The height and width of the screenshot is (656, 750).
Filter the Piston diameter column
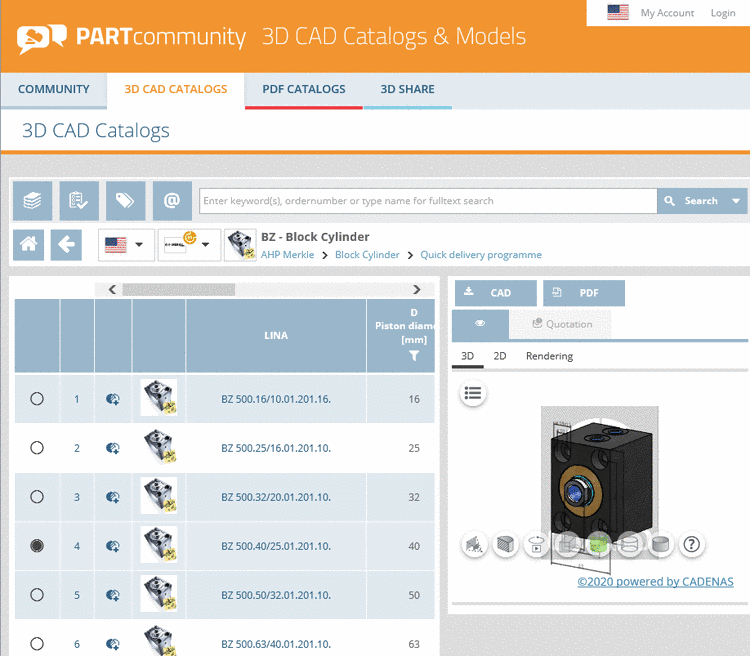pyautogui.click(x=414, y=356)
